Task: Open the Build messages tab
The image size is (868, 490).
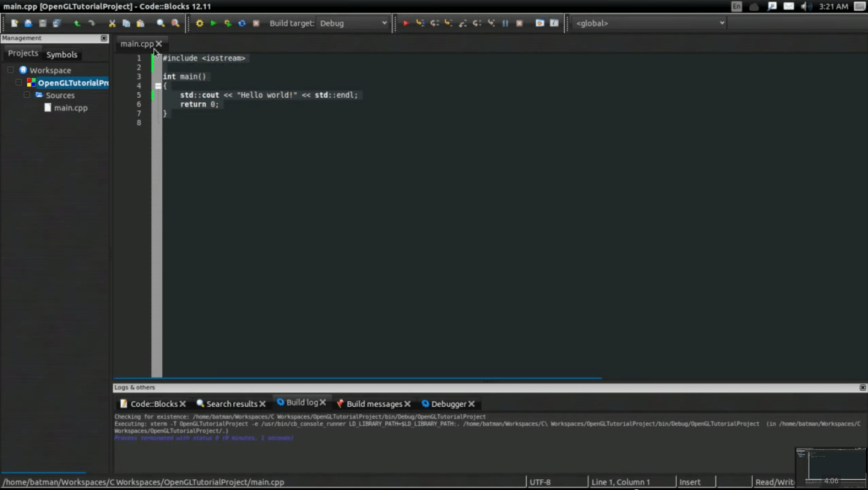Action: 373,404
